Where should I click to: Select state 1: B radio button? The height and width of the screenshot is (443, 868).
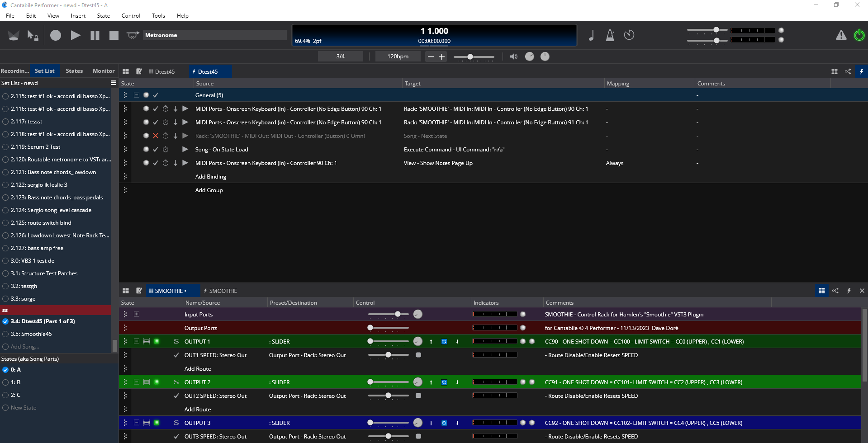[6, 382]
